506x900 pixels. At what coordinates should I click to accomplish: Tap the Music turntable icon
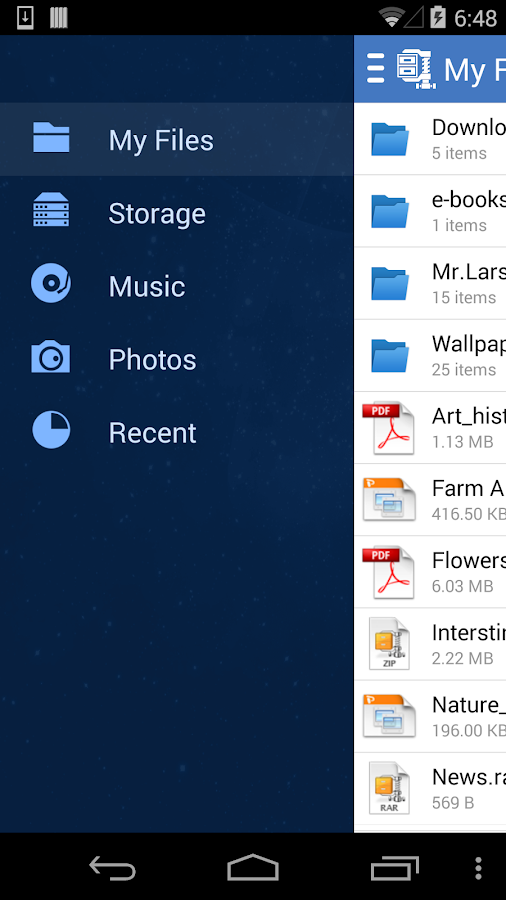coord(51,282)
